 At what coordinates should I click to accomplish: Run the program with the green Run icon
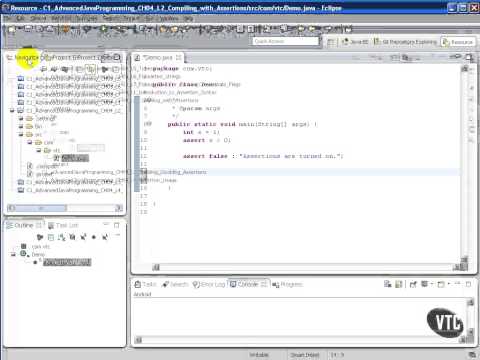point(104,29)
